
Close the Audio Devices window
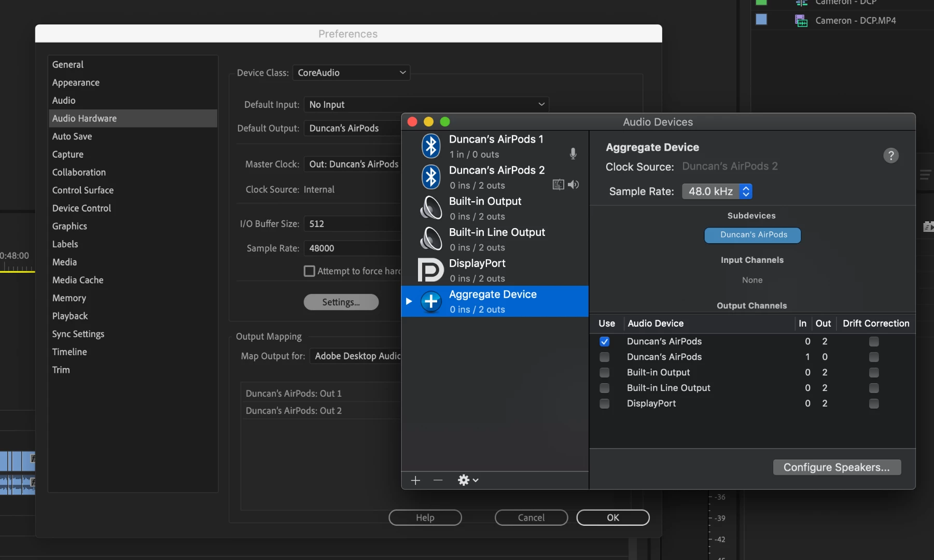[x=412, y=122]
